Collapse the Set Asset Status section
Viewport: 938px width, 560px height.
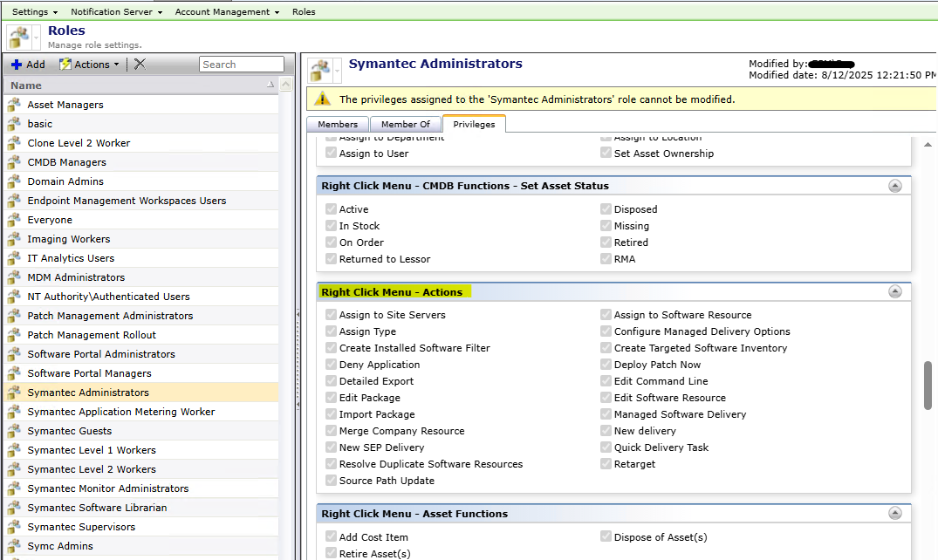[x=894, y=186]
